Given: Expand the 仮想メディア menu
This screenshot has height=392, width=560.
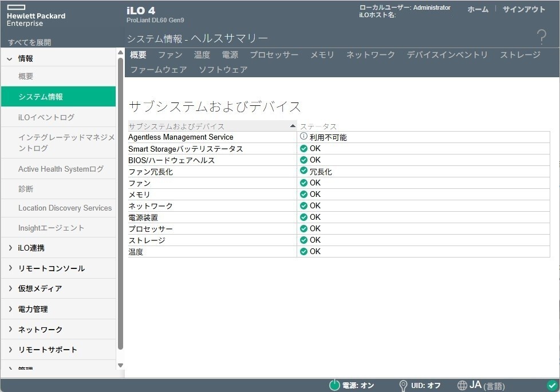Looking at the screenshot, I should point(10,288).
